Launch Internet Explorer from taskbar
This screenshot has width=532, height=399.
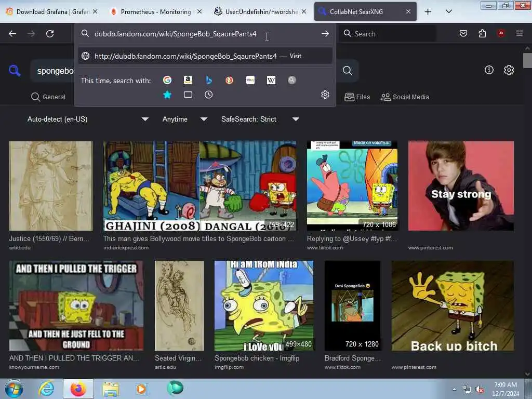pyautogui.click(x=46, y=389)
